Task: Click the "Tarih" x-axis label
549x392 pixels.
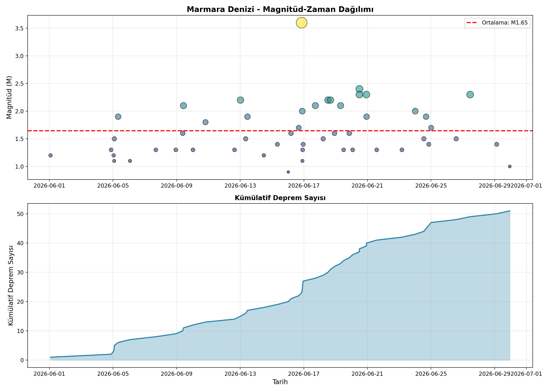Action: click(x=280, y=382)
